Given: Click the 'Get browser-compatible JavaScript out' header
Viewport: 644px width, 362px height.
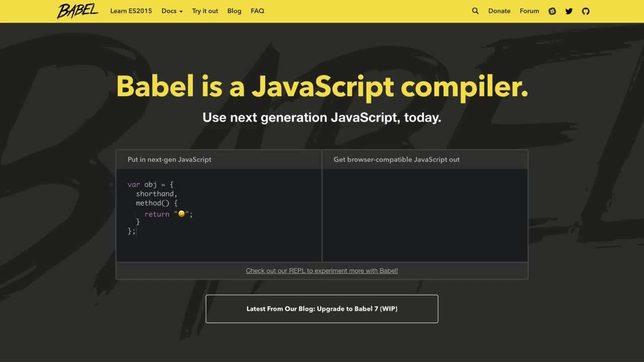Looking at the screenshot, I should [396, 159].
